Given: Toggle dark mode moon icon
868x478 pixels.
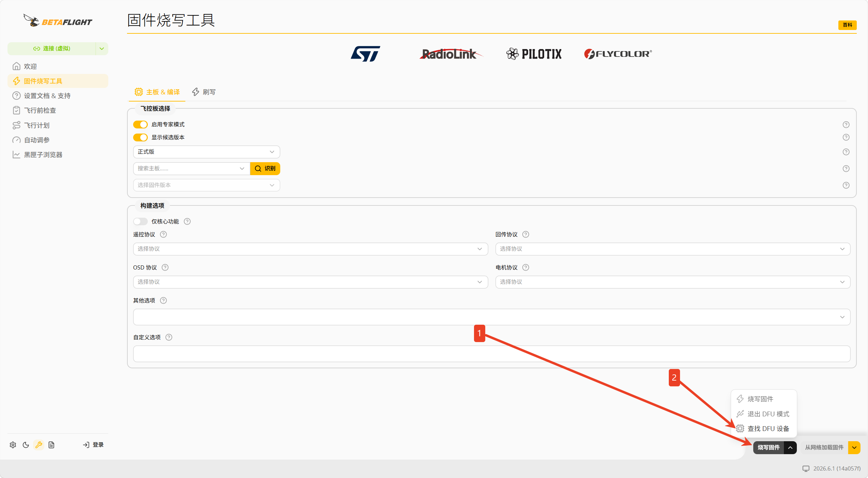Looking at the screenshot, I should tap(26, 445).
